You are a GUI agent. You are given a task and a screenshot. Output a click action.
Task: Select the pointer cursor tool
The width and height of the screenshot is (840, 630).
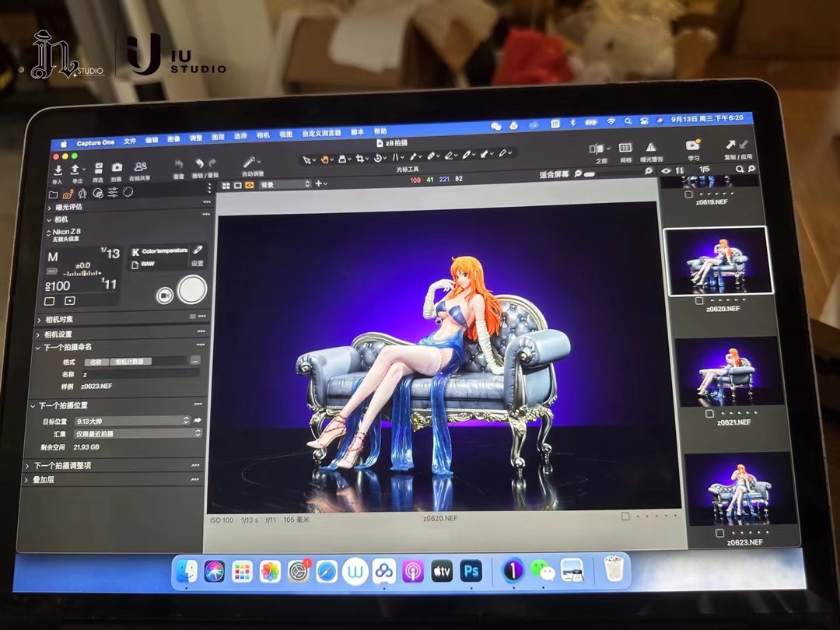coord(307,159)
